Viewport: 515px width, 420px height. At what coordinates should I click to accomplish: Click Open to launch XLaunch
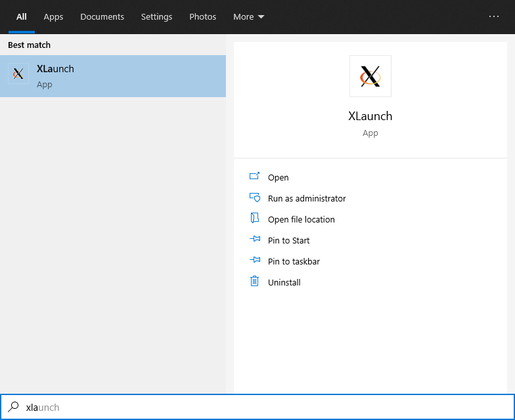coord(279,177)
